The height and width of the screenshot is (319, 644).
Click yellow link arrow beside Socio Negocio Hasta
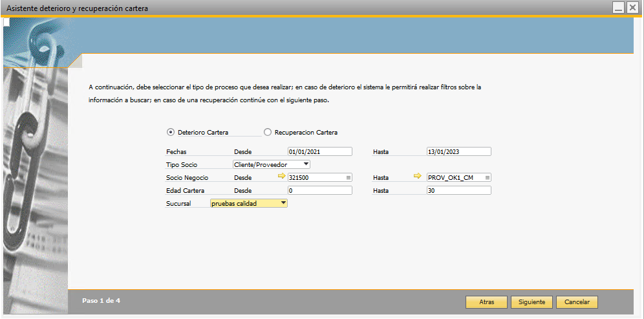click(418, 176)
